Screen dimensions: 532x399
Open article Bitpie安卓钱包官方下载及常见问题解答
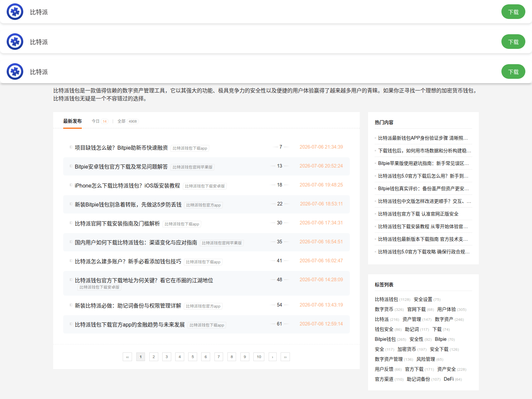[121, 167]
